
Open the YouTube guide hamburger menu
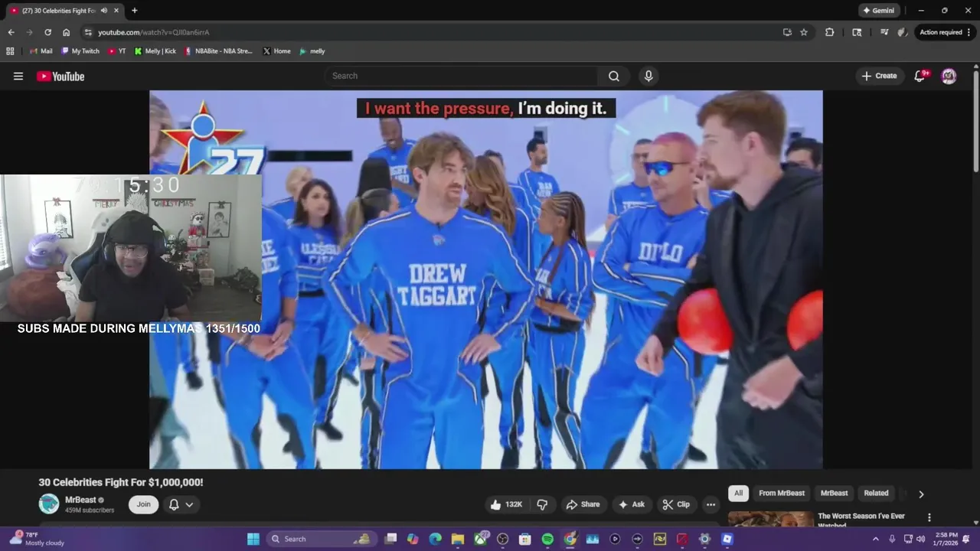point(18,76)
